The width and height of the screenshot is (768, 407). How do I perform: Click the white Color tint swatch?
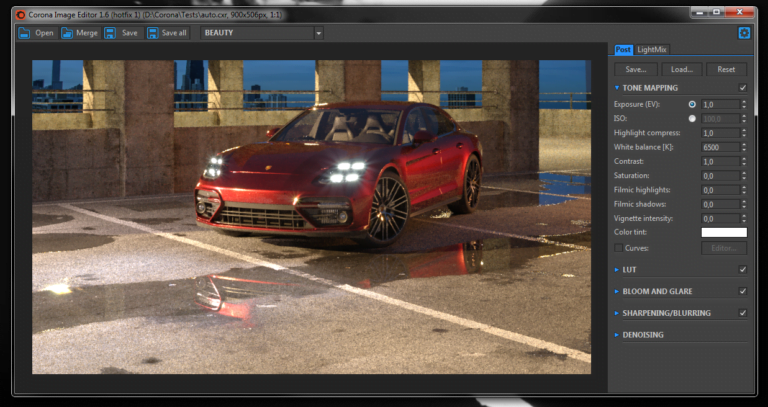(x=723, y=233)
